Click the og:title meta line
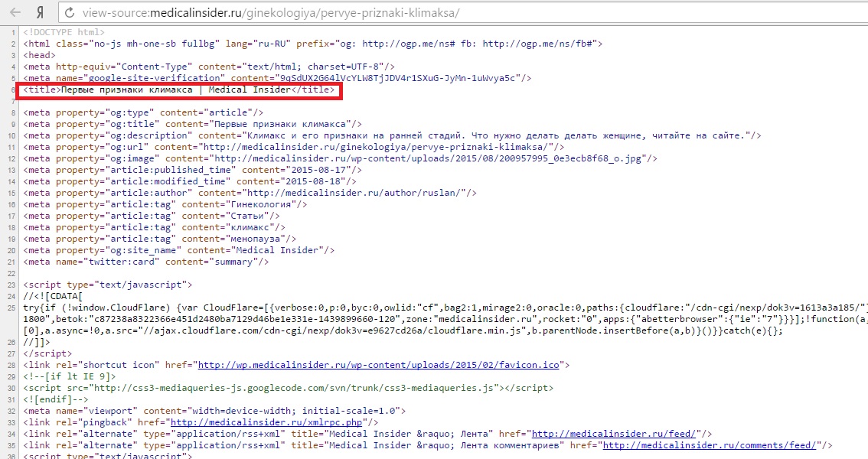The width and height of the screenshot is (868, 459). coord(193,124)
